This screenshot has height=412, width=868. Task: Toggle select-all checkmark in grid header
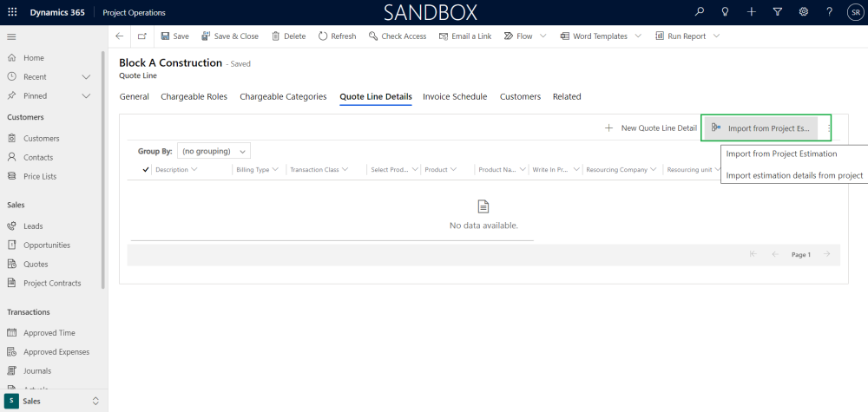146,170
